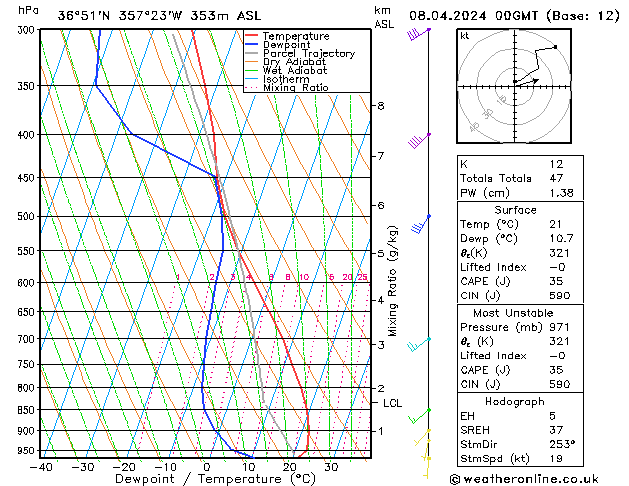Click the blue Dewpoint legend line
The height and width of the screenshot is (486, 629).
coord(251,44)
